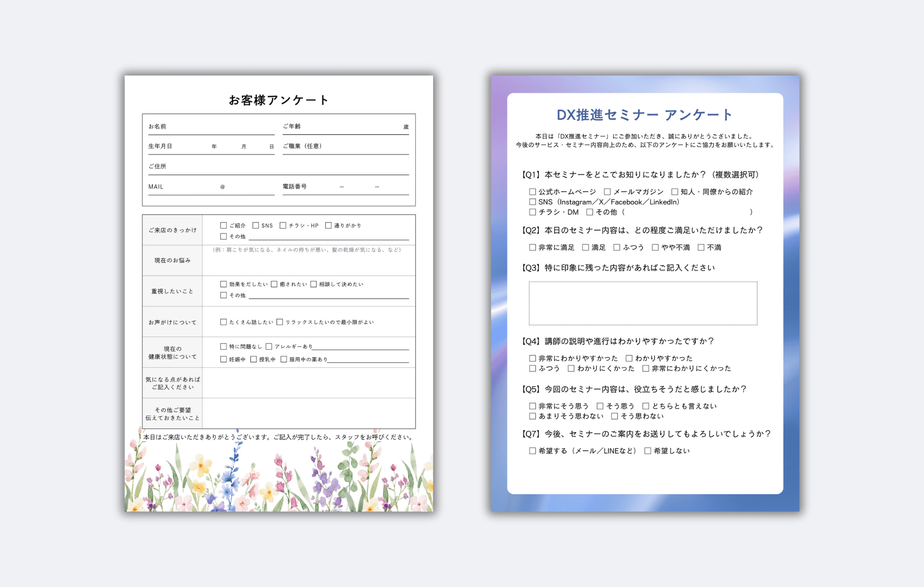Check 希望しない in Q7
The height and width of the screenshot is (587, 924).
[x=647, y=450]
